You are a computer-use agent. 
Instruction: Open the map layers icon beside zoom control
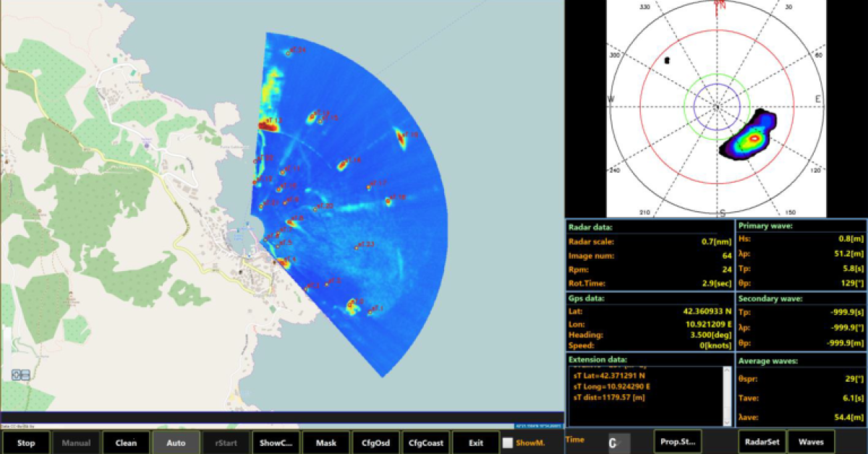(25, 374)
